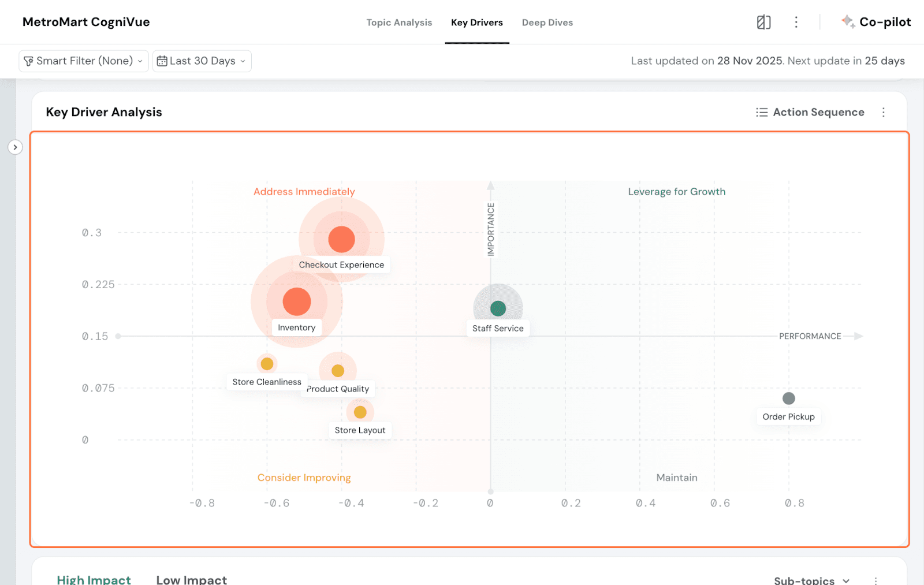The image size is (924, 585).
Task: Click the gray Order Pickup data point
Action: 788,398
